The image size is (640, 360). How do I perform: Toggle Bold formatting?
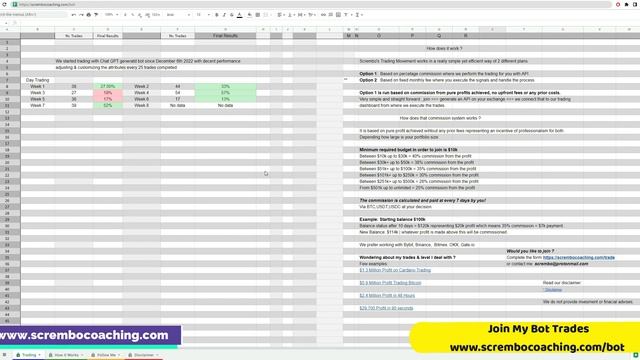coord(217,15)
